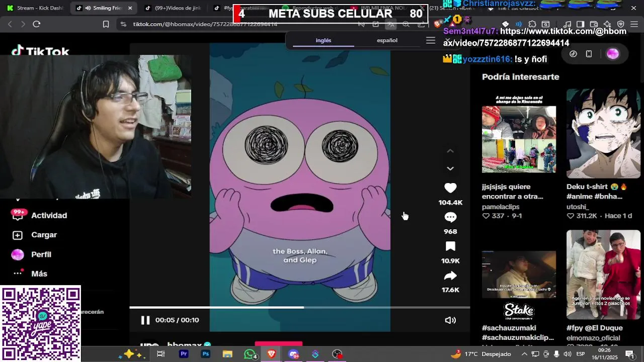Open the #fpy El Duque video thumbnail
This screenshot has height=362, width=644.
click(x=603, y=275)
